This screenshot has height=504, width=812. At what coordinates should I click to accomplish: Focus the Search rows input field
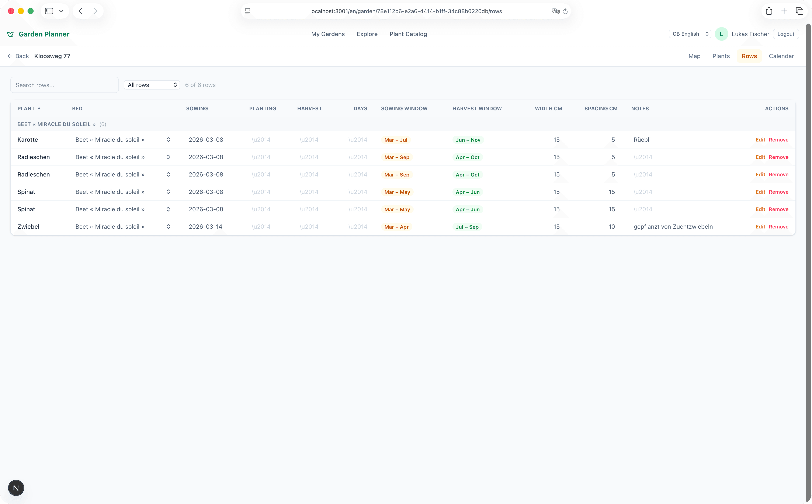pos(64,85)
